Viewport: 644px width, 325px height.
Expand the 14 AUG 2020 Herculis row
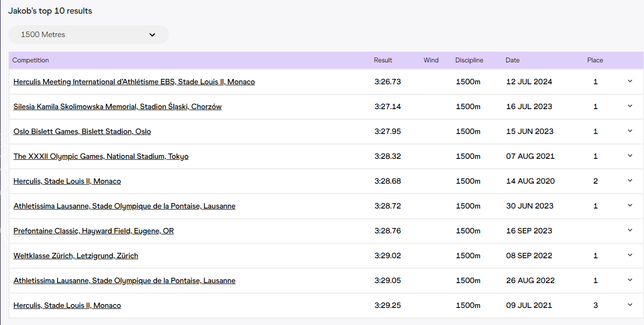tap(629, 181)
